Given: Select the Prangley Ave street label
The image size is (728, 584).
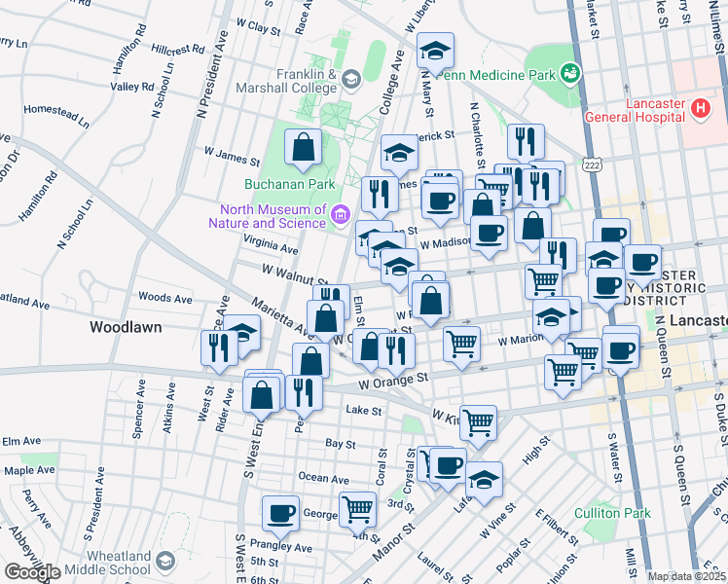Looking at the screenshot, I should click(281, 545).
